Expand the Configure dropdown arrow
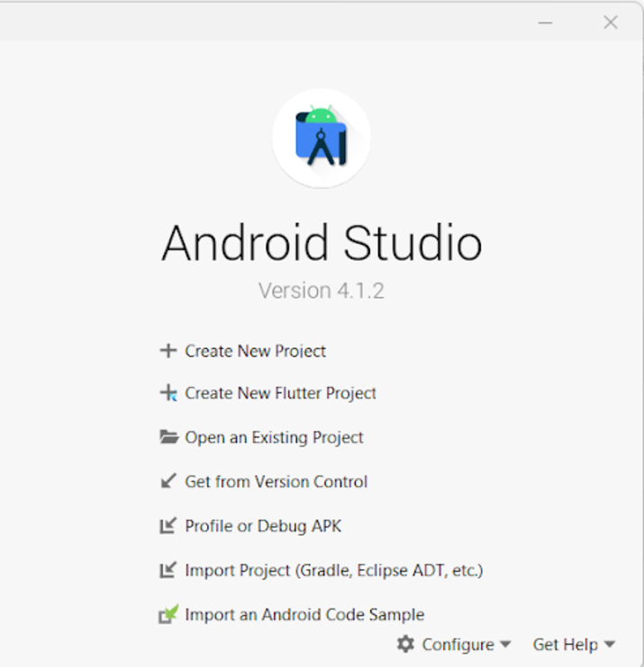This screenshot has height=667, width=644. coord(505,644)
